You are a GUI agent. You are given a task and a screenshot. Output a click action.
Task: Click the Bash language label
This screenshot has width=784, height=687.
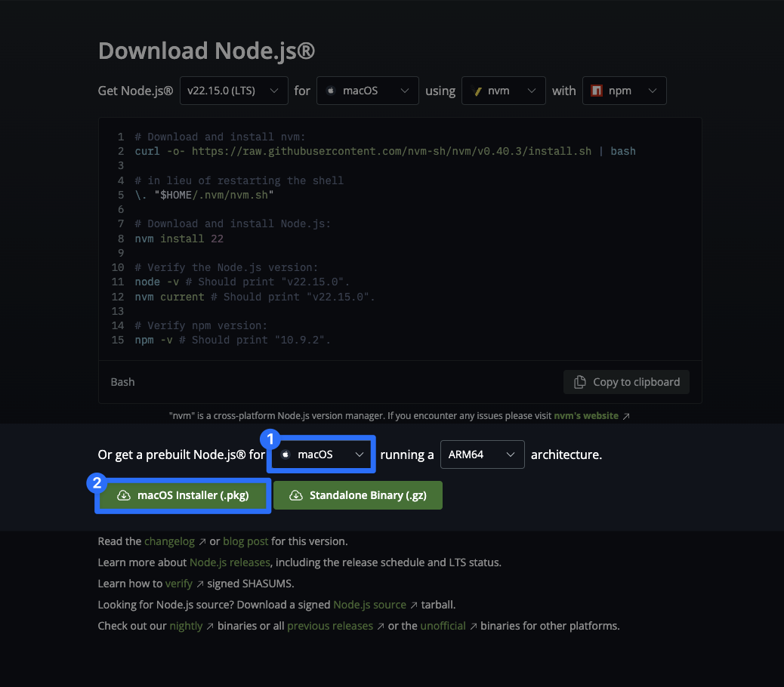(x=122, y=382)
